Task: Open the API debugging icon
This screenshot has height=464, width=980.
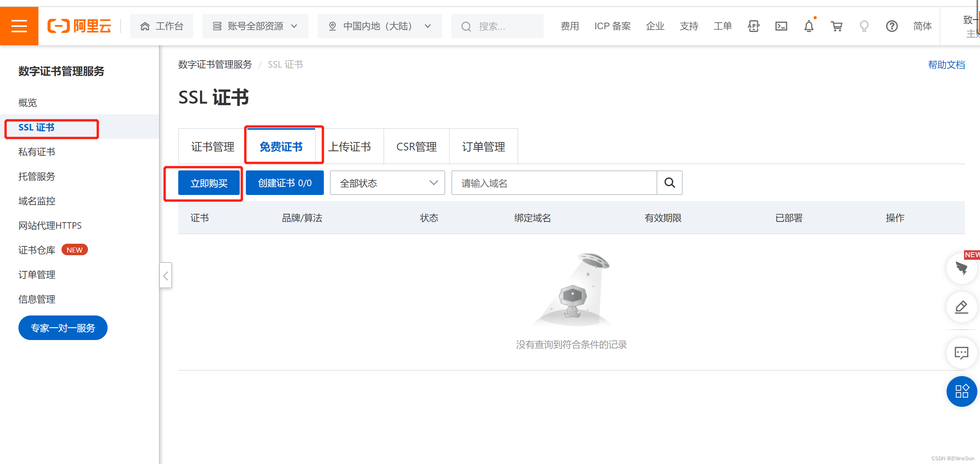Action: [753, 26]
